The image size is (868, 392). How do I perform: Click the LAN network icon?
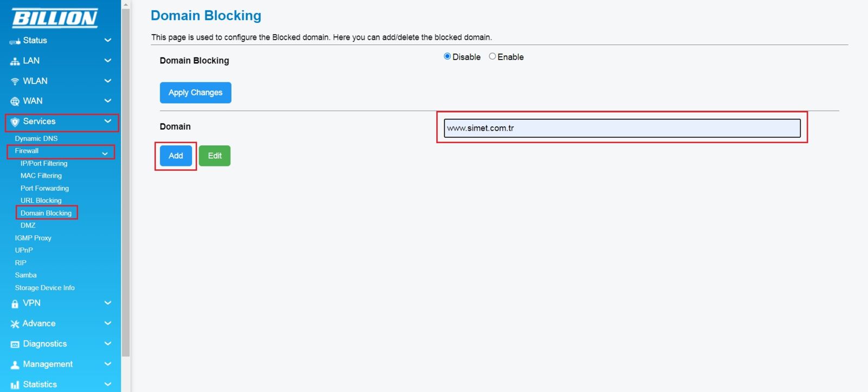click(x=15, y=61)
